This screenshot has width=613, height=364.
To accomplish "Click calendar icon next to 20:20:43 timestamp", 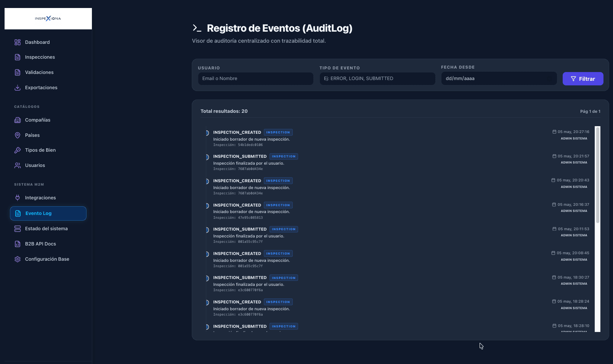I will tap(553, 180).
